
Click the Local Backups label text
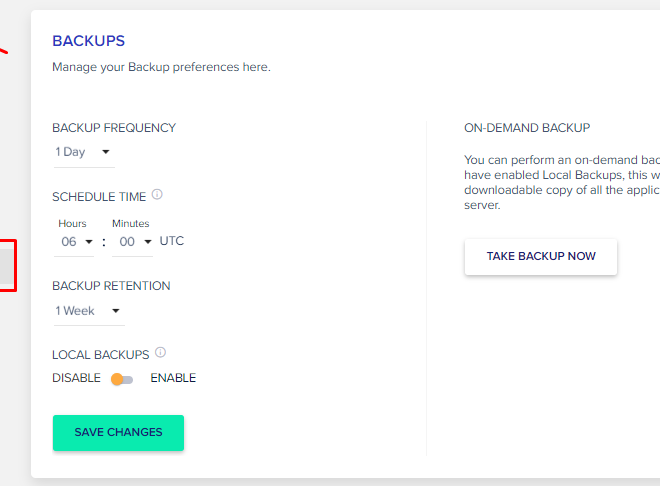coord(101,355)
